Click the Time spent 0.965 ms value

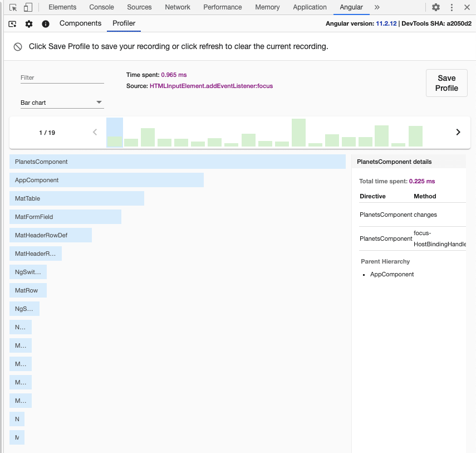coord(174,75)
